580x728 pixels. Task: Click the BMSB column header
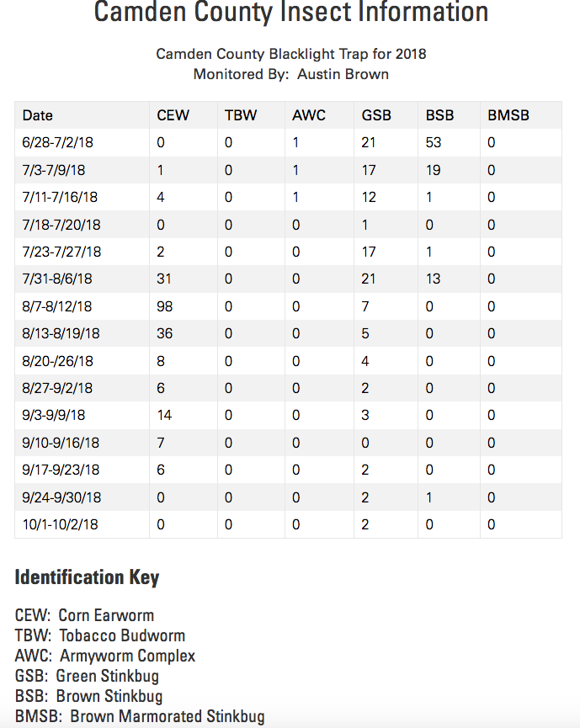click(508, 115)
